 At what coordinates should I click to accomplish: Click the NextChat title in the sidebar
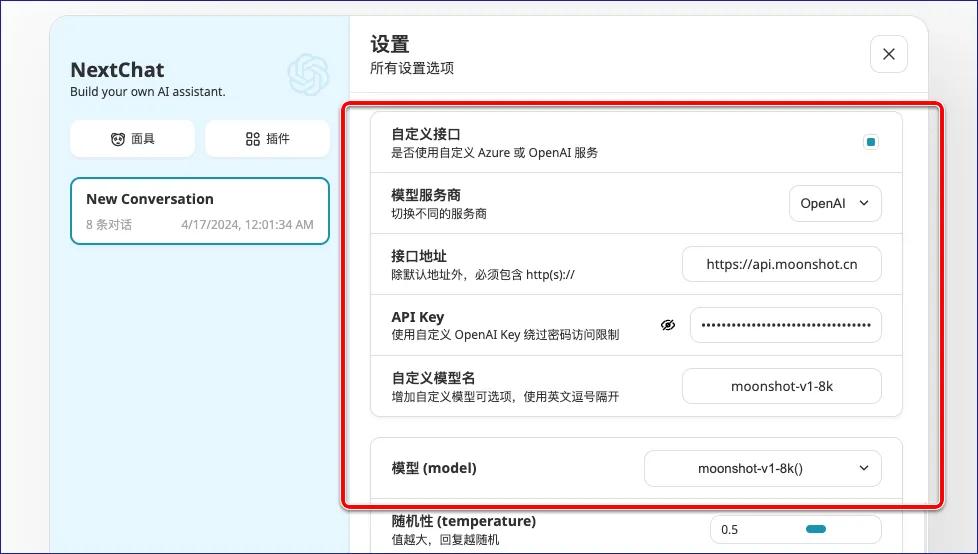pyautogui.click(x=117, y=70)
